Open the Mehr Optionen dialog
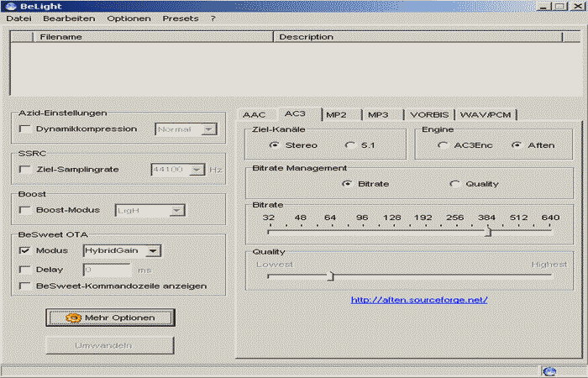The height and width of the screenshot is (378, 588). click(110, 318)
